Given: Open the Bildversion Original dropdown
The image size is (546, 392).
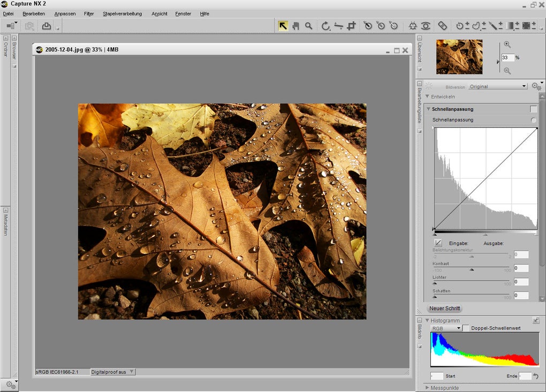Looking at the screenshot, I should click(x=498, y=86).
